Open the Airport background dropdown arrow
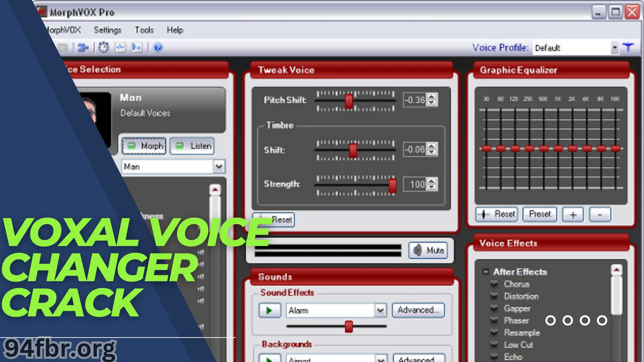 [381, 359]
